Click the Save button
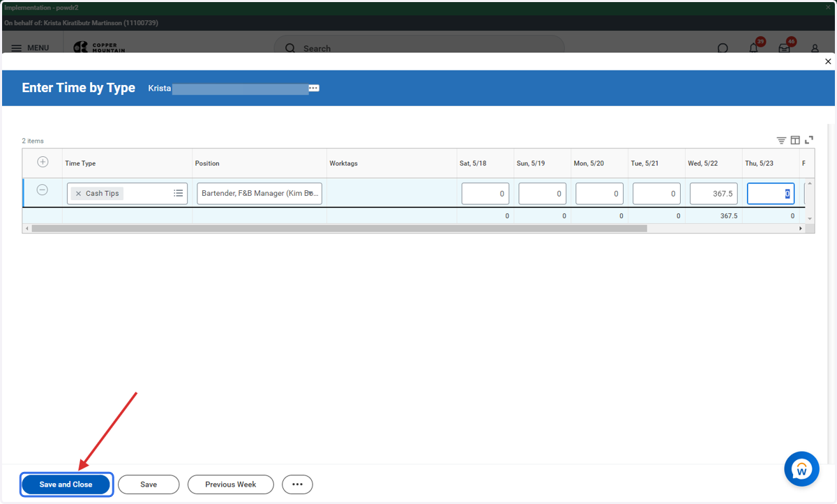 click(149, 484)
